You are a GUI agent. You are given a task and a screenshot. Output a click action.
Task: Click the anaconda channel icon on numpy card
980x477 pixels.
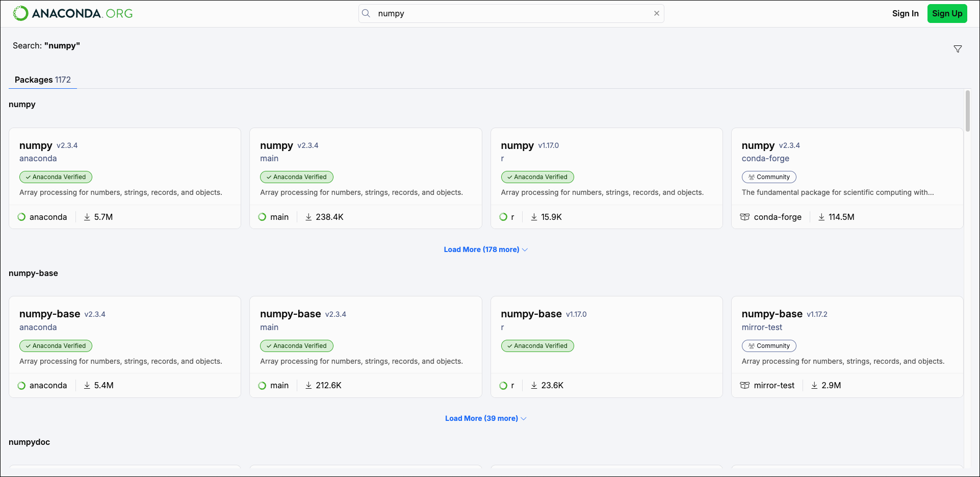pyautogui.click(x=21, y=217)
